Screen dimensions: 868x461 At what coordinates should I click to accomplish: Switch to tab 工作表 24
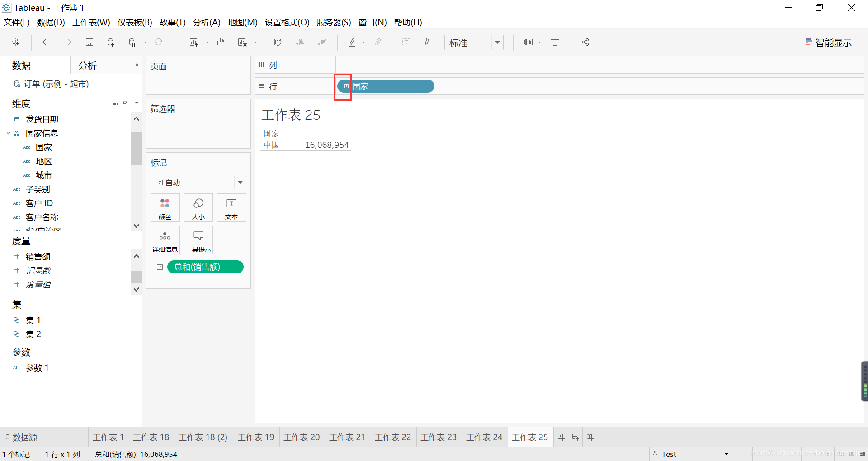pyautogui.click(x=484, y=437)
